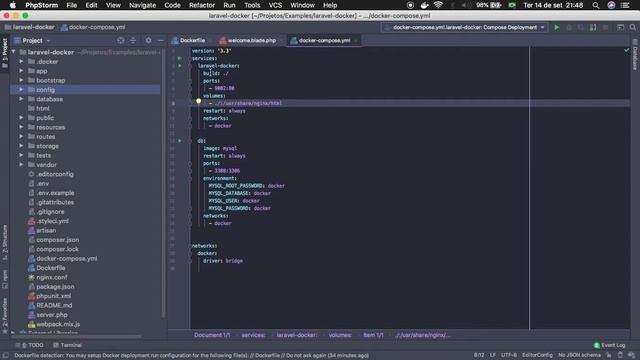Open run configuration dropdown Compose Deployment
This screenshot has height=360, width=640.
(465, 27)
